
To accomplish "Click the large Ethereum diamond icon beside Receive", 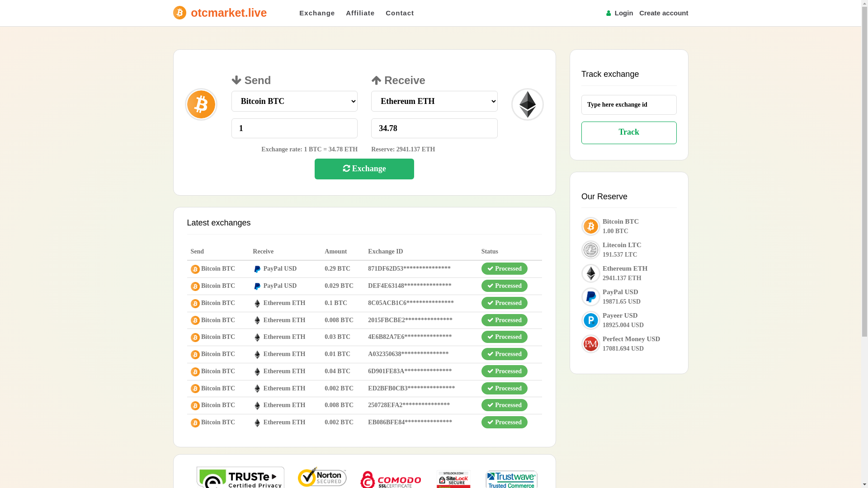I will click(528, 104).
